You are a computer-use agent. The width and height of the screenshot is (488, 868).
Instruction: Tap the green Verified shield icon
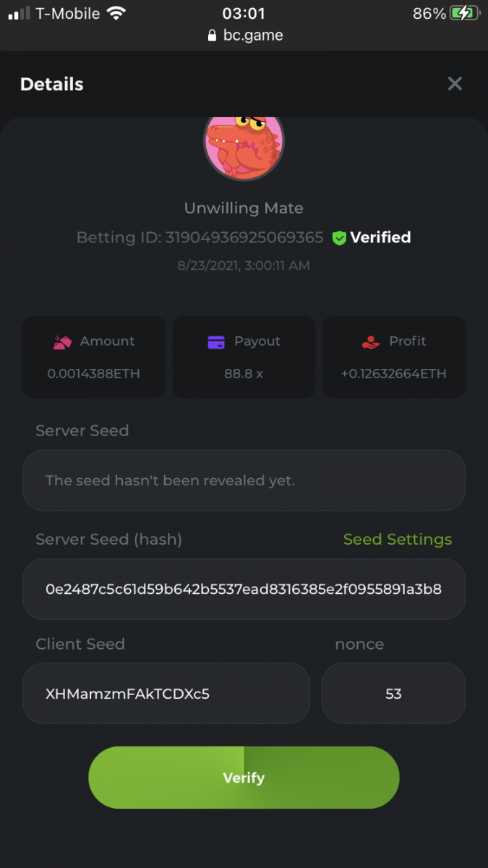pyautogui.click(x=339, y=238)
